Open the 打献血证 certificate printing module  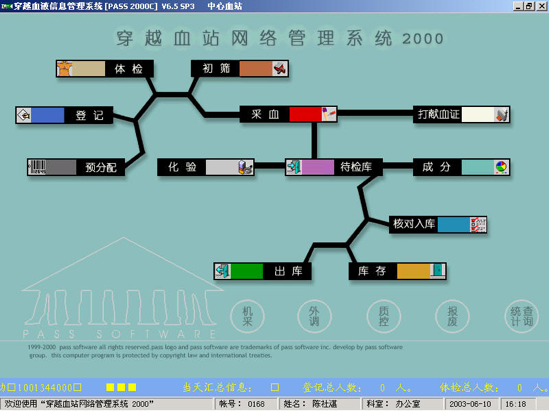[x=461, y=115]
